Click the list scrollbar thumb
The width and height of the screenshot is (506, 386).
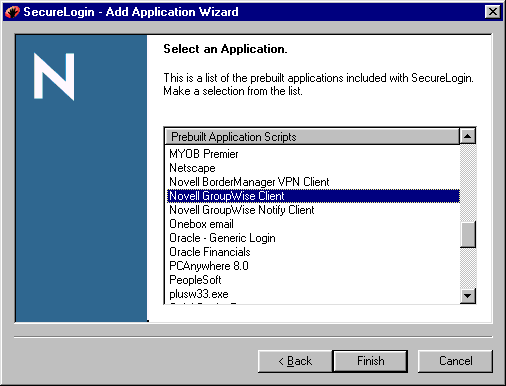[468, 234]
